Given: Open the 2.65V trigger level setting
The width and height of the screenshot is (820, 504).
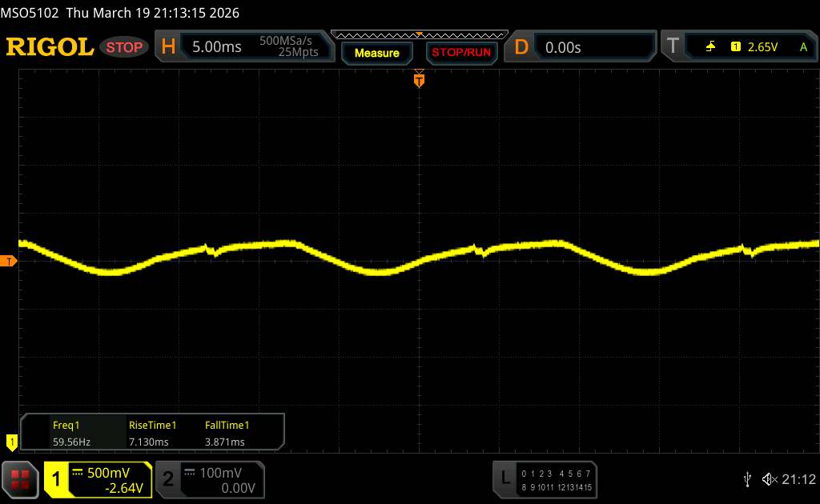Looking at the screenshot, I should (x=762, y=47).
